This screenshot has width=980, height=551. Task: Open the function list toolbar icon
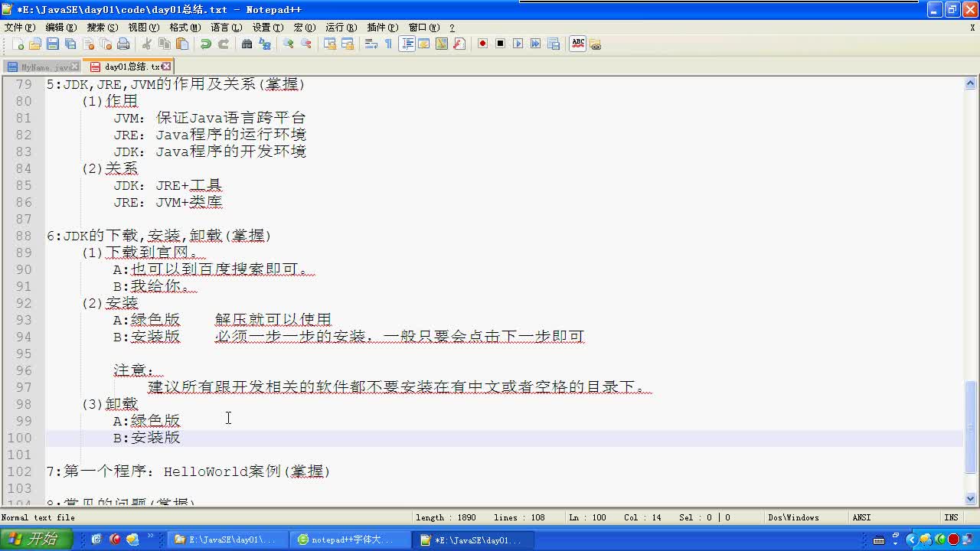click(x=459, y=44)
